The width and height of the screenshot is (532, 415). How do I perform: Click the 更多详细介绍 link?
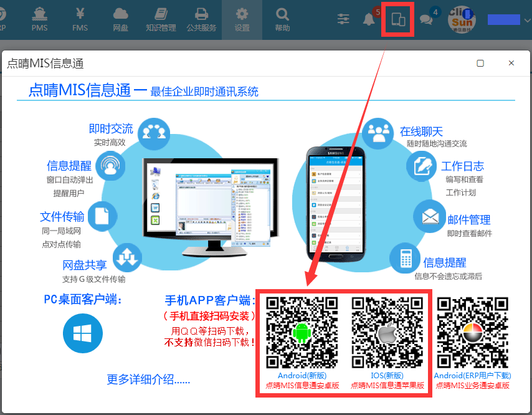point(148,379)
